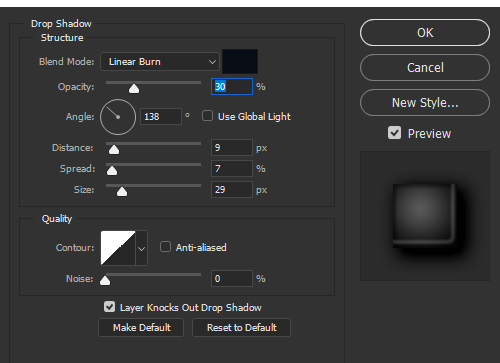Click the Opacity slider handle

(134, 89)
